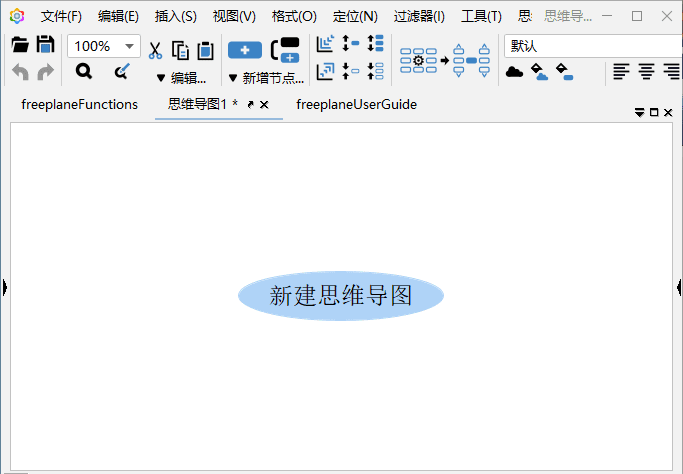
Task: Open find-and-replace magnifier with pencil icon
Action: coord(122,71)
